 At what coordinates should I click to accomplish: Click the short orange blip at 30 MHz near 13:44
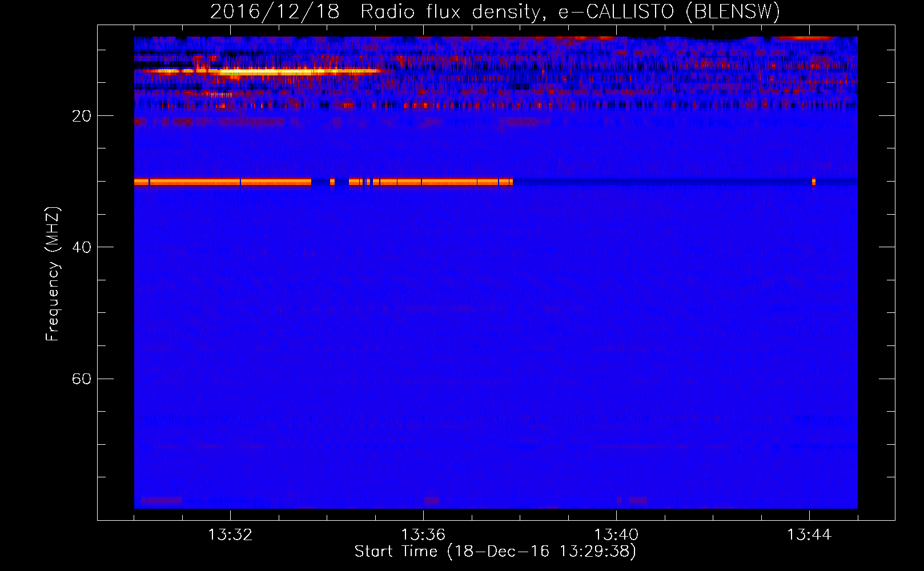click(x=814, y=182)
